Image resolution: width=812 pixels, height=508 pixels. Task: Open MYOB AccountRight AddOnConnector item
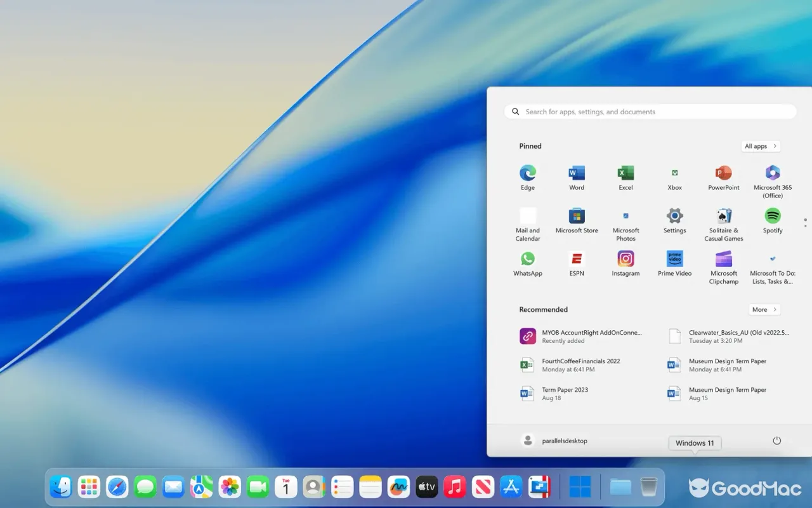point(581,336)
